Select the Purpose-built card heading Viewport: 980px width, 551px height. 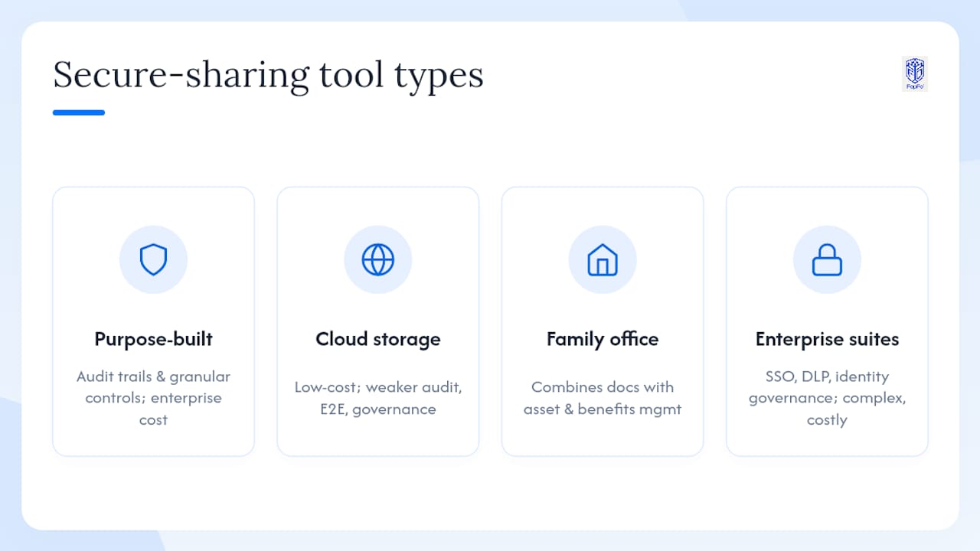[153, 339]
